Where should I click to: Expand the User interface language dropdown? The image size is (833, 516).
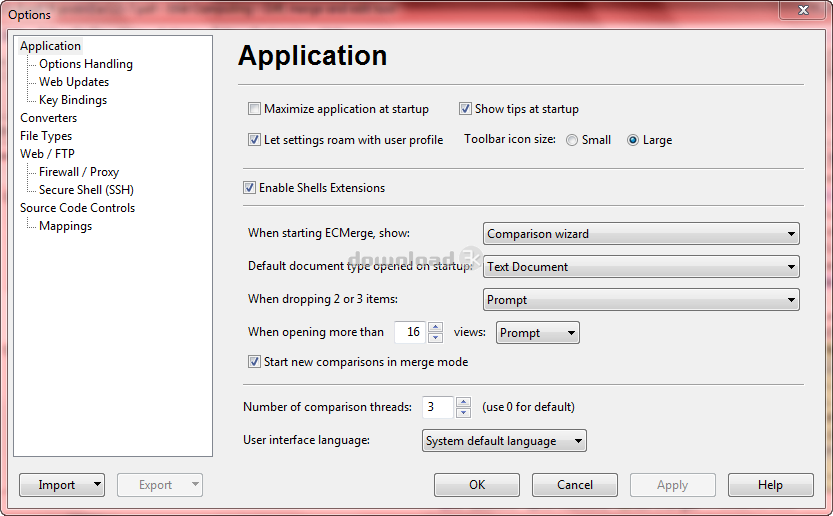pos(503,441)
